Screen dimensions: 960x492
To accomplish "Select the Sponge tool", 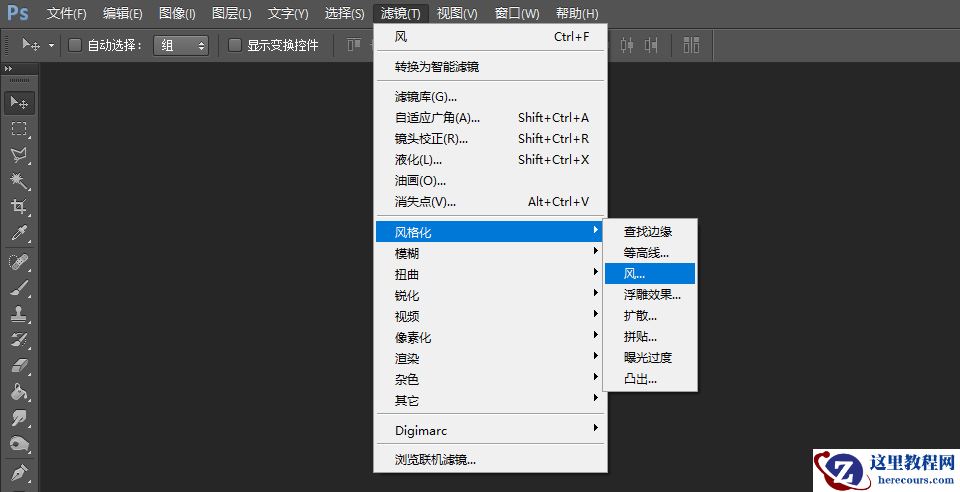I will [x=19, y=444].
